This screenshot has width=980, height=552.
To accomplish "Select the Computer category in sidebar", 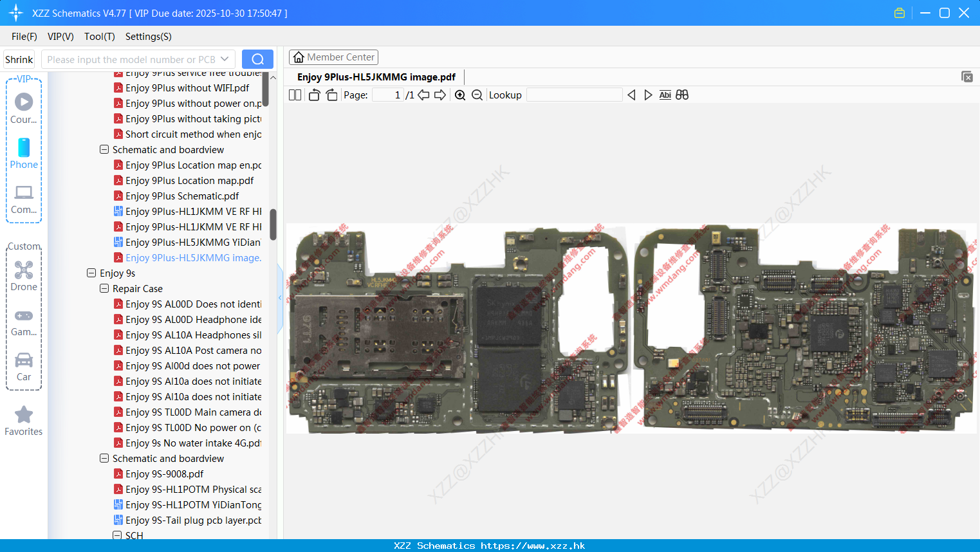I will [x=24, y=199].
